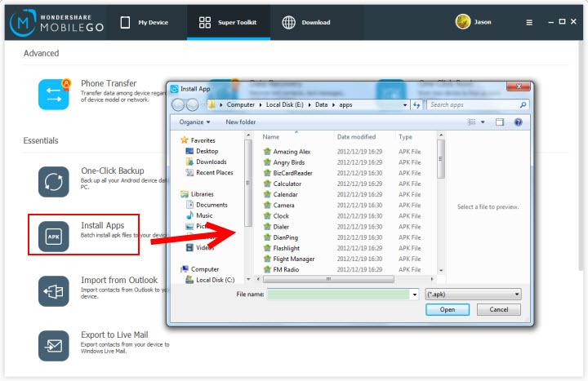Click the Data breadcrumb in address bar

(x=322, y=105)
